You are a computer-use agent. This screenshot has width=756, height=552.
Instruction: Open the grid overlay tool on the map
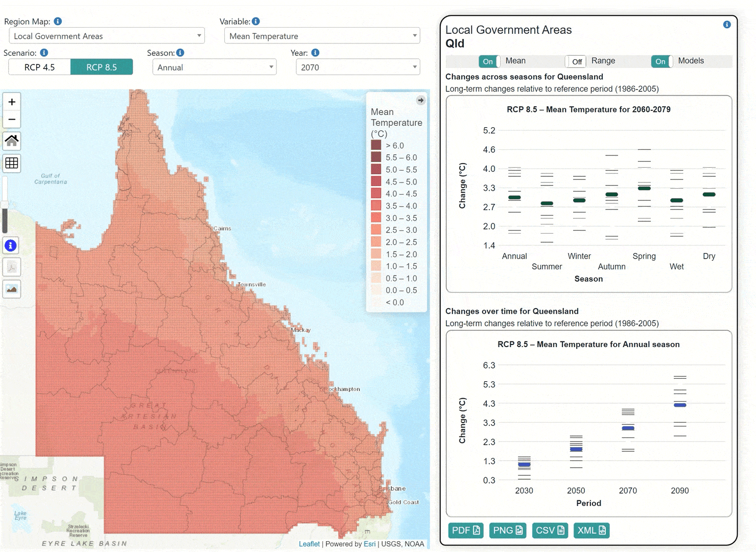11,163
